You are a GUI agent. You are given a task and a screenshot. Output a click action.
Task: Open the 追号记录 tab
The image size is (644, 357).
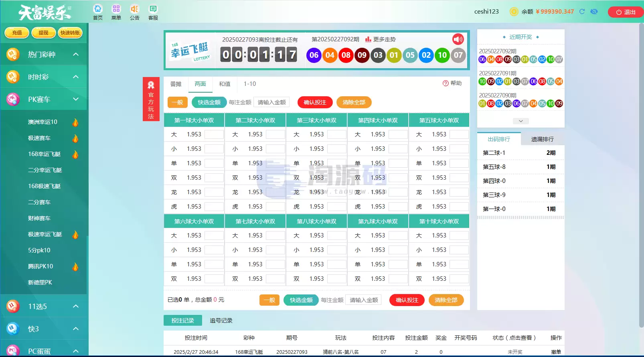point(221,320)
